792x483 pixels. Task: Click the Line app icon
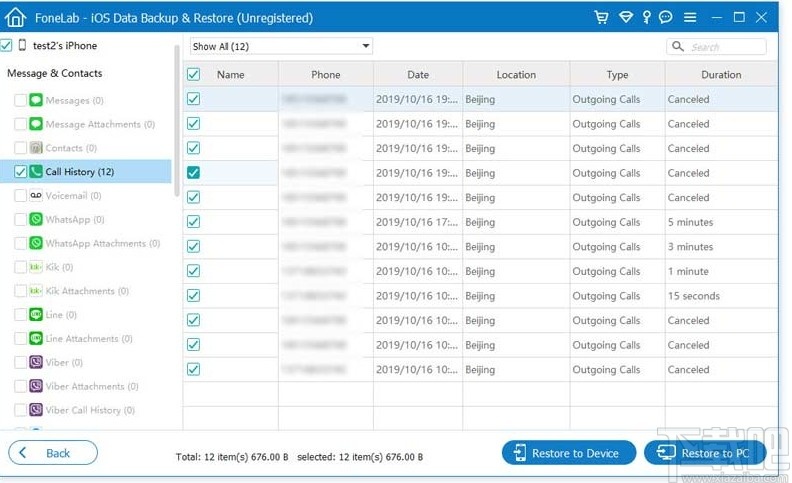[36, 314]
